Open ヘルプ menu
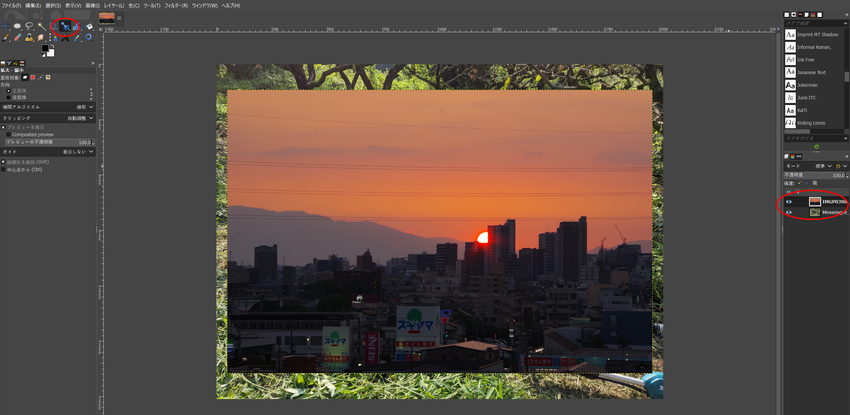850x415 pixels. tap(230, 5)
